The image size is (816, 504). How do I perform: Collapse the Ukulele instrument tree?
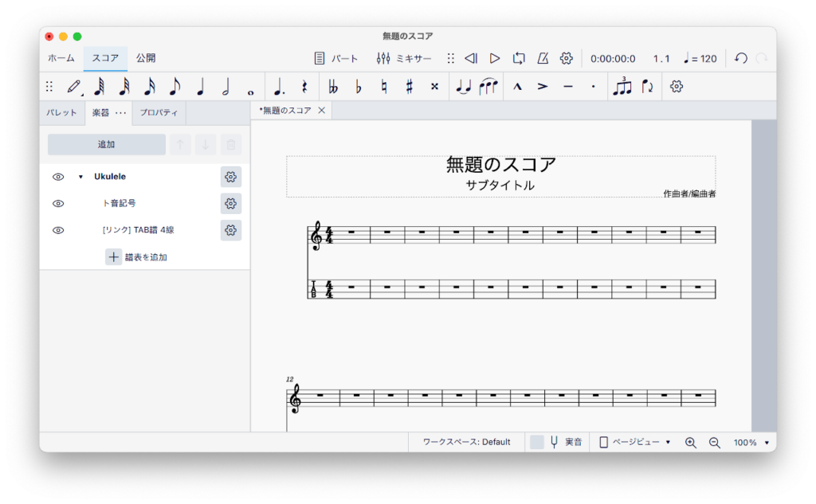point(80,177)
